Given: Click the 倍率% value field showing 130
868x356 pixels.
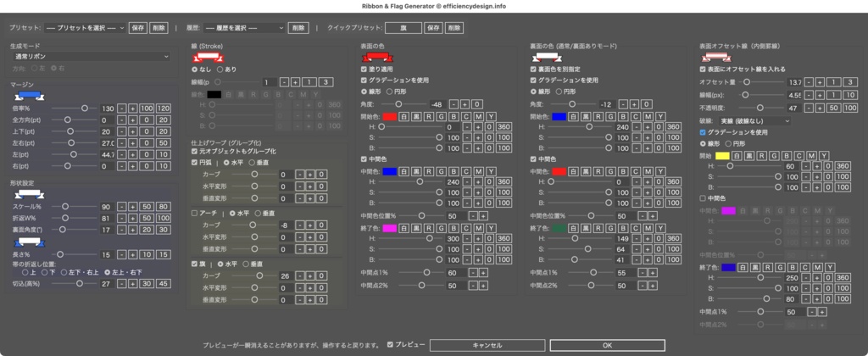Looking at the screenshot, I should pos(108,109).
